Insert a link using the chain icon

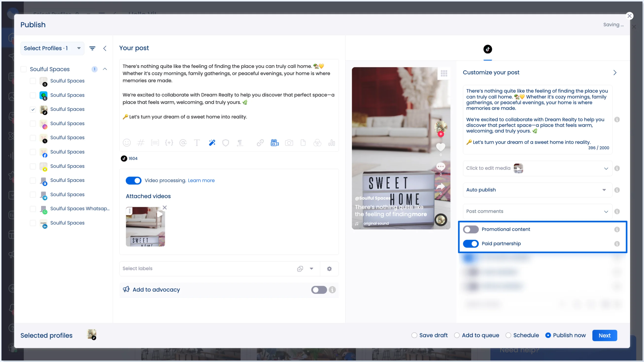[260, 143]
